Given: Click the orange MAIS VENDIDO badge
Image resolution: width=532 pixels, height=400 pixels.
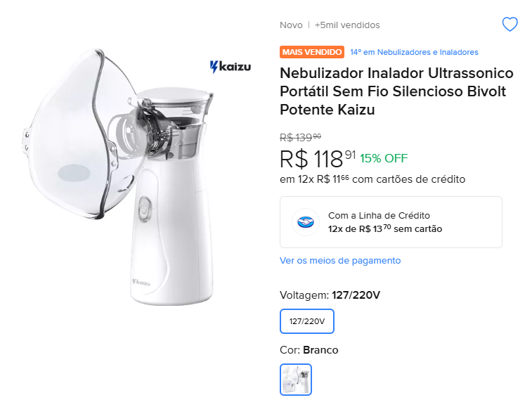Looking at the screenshot, I should coord(312,52).
